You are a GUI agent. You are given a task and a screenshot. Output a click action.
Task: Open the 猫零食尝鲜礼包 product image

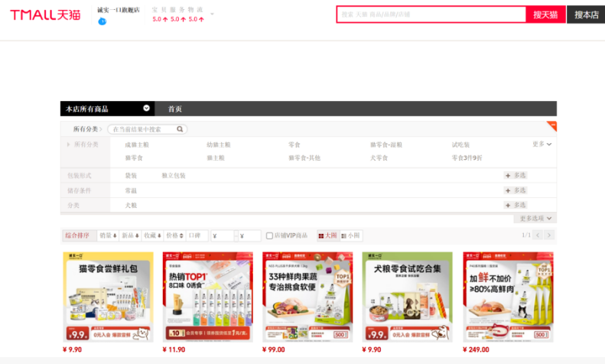[x=108, y=297]
